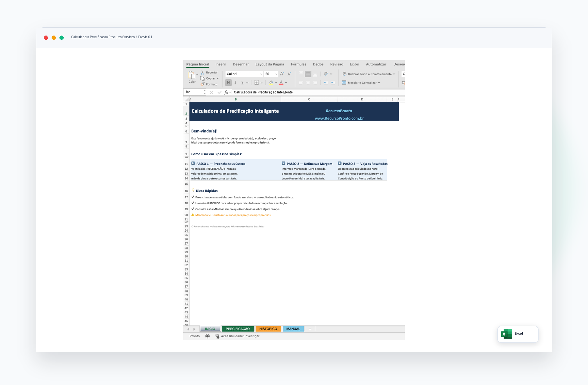588x385 pixels.
Task: Open the fill color dropdown arrow
Action: [276, 83]
